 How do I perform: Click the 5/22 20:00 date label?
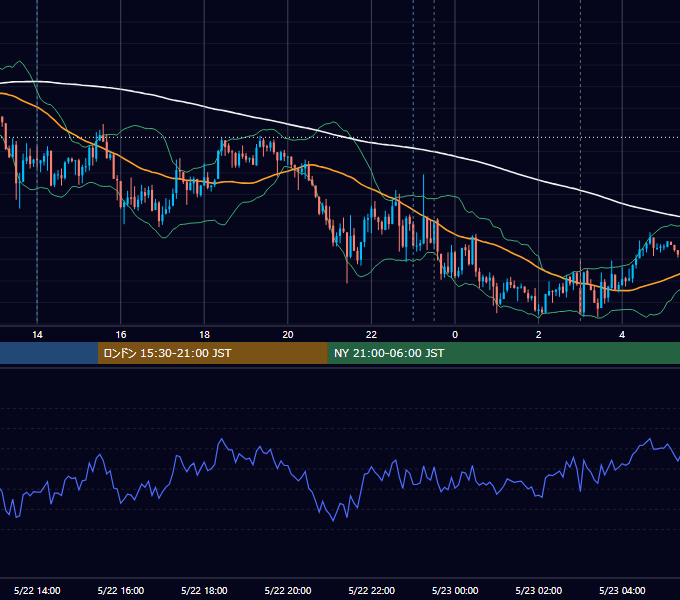pyautogui.click(x=288, y=590)
